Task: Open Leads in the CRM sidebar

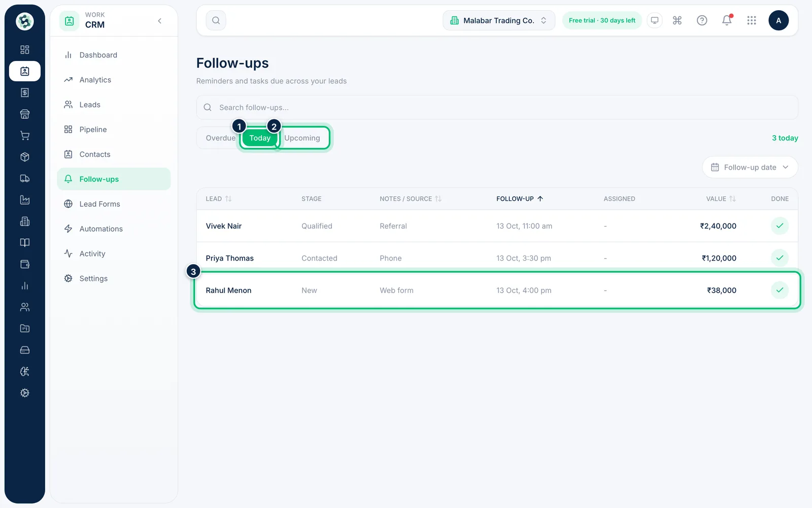Action: 114,105
